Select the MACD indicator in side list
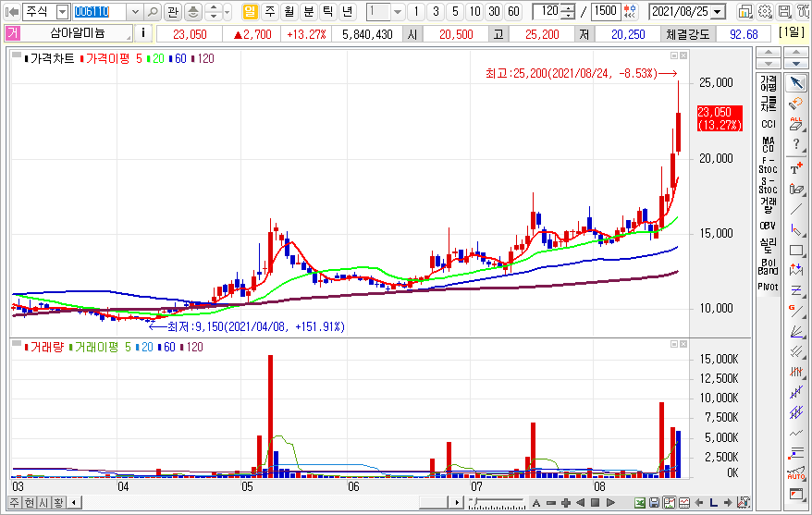 click(x=768, y=144)
